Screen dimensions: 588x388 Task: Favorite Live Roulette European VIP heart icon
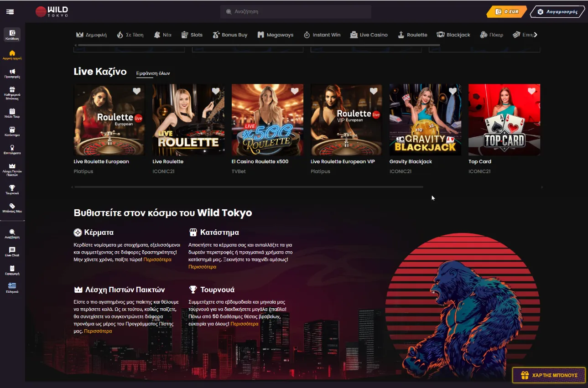[374, 91]
